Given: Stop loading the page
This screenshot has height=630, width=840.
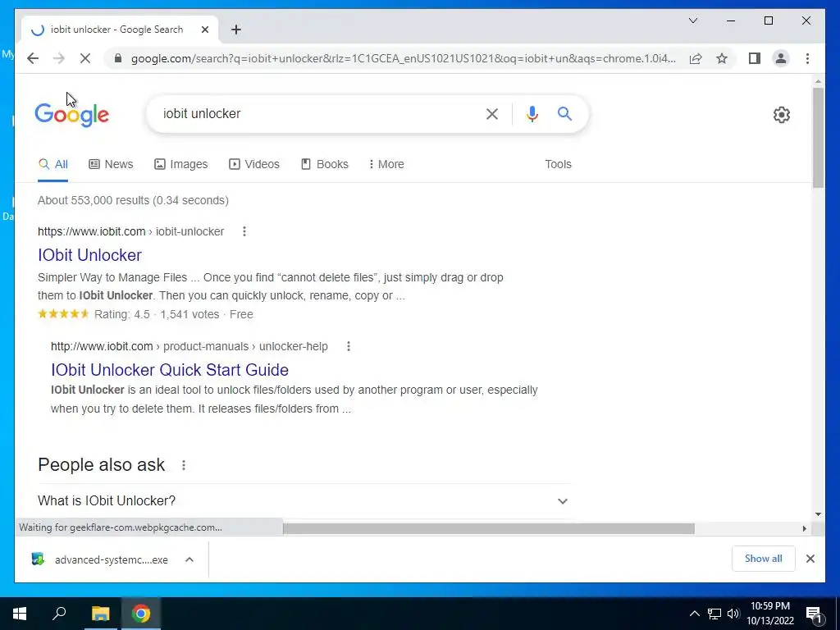Looking at the screenshot, I should click(x=85, y=58).
